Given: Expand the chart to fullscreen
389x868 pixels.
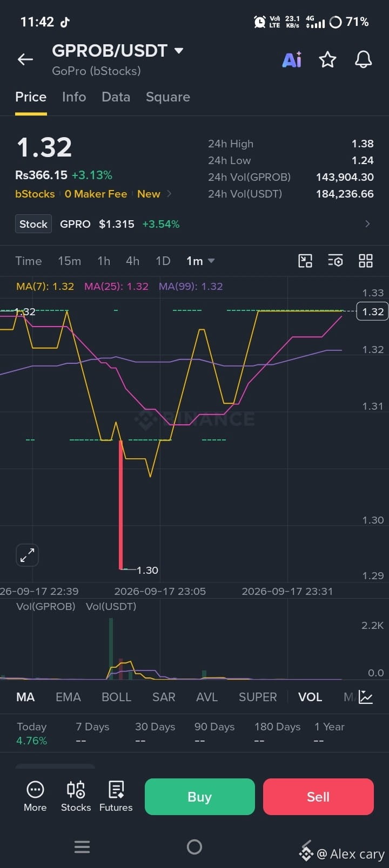Looking at the screenshot, I should 27,555.
